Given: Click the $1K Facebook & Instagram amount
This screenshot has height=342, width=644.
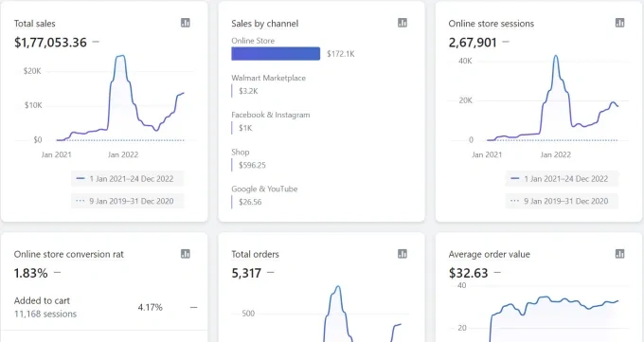Looking at the screenshot, I should tap(245, 128).
